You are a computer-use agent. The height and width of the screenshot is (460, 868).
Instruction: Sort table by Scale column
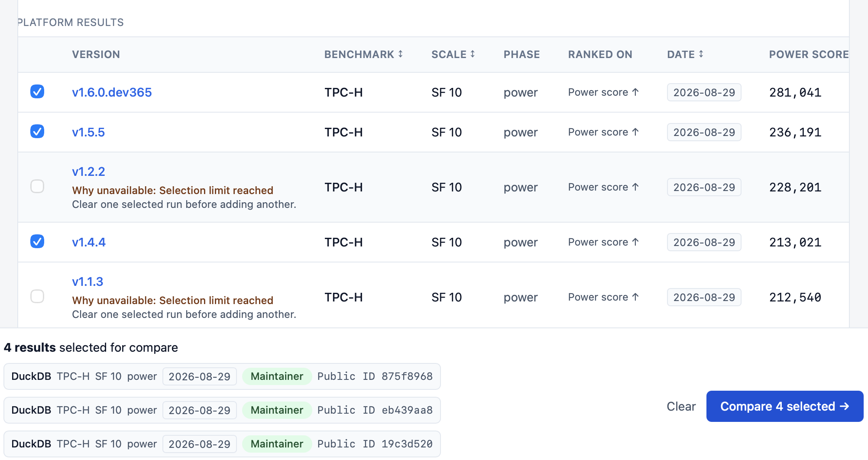coord(453,55)
